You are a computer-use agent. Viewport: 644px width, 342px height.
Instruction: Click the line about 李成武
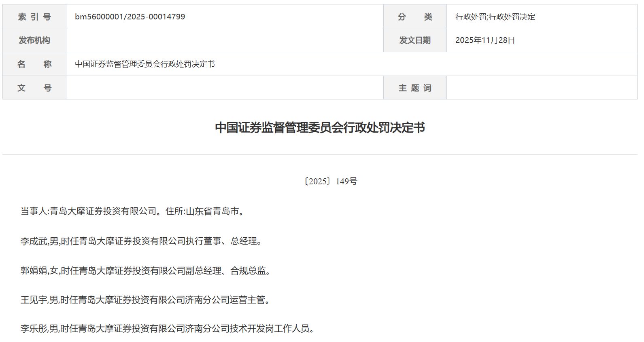coord(142,241)
